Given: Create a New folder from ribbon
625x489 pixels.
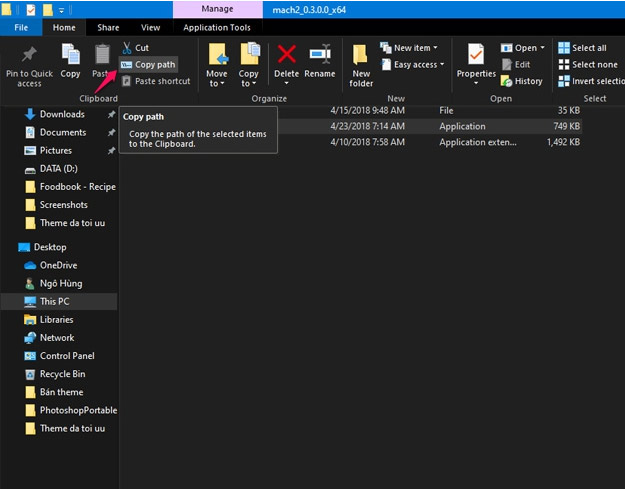Looking at the screenshot, I should [361, 65].
